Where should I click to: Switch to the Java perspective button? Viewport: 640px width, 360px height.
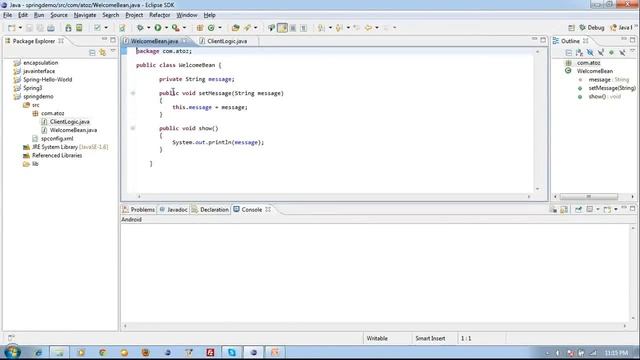pos(621,28)
